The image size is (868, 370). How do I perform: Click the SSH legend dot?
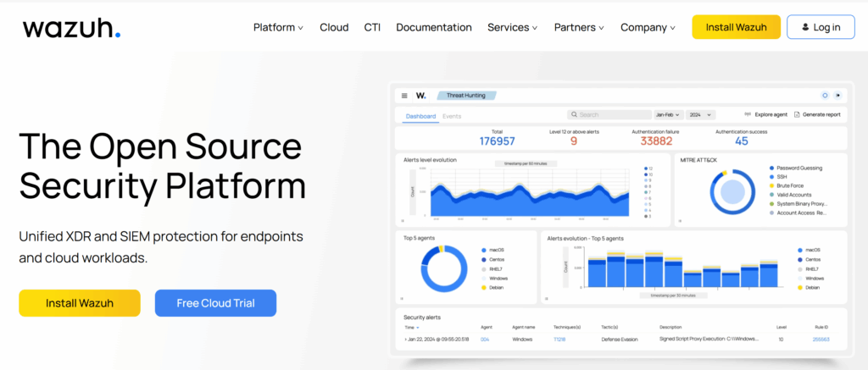pos(771,176)
